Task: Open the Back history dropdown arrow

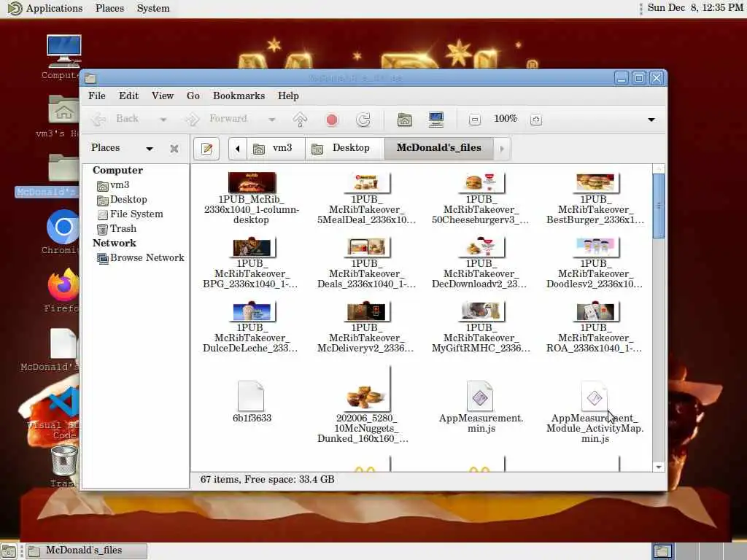Action: (x=163, y=120)
